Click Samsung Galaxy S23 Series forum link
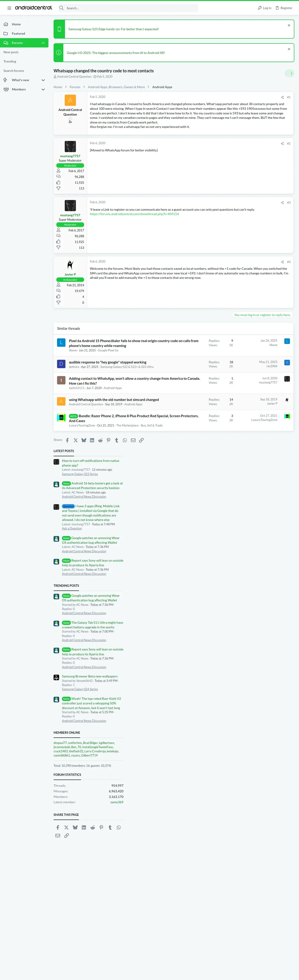 click(80, 474)
